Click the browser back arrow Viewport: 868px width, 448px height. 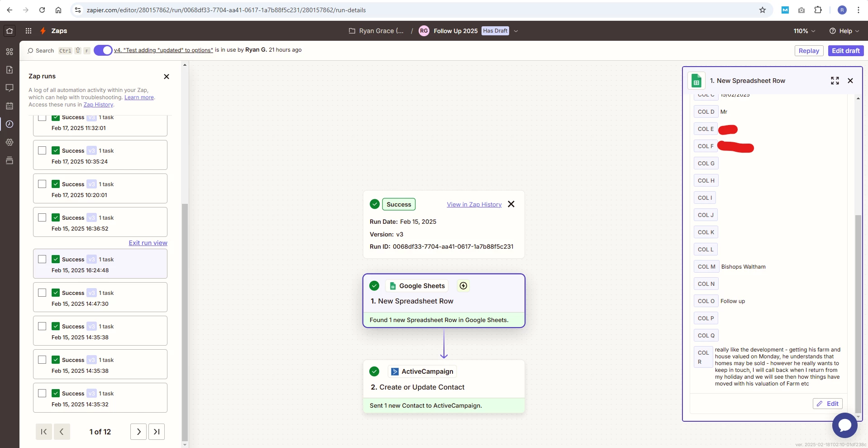[10, 10]
